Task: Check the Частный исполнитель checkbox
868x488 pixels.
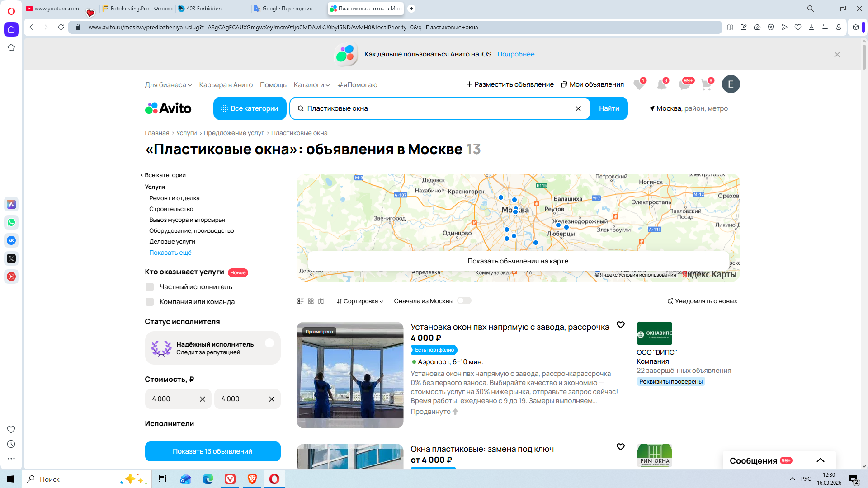Action: pyautogui.click(x=150, y=287)
